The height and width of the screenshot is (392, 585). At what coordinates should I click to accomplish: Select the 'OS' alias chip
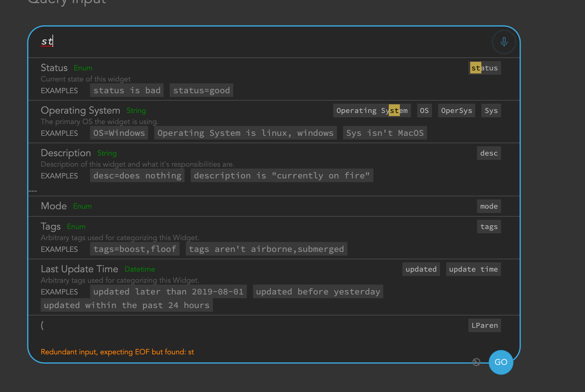click(424, 111)
